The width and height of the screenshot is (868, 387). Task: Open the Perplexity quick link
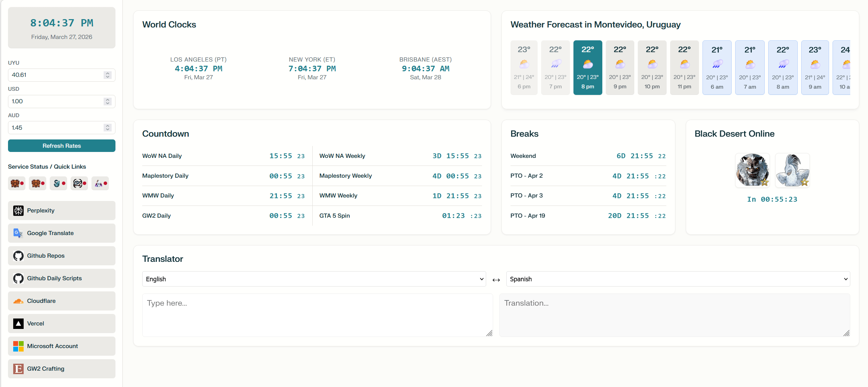pyautogui.click(x=62, y=210)
